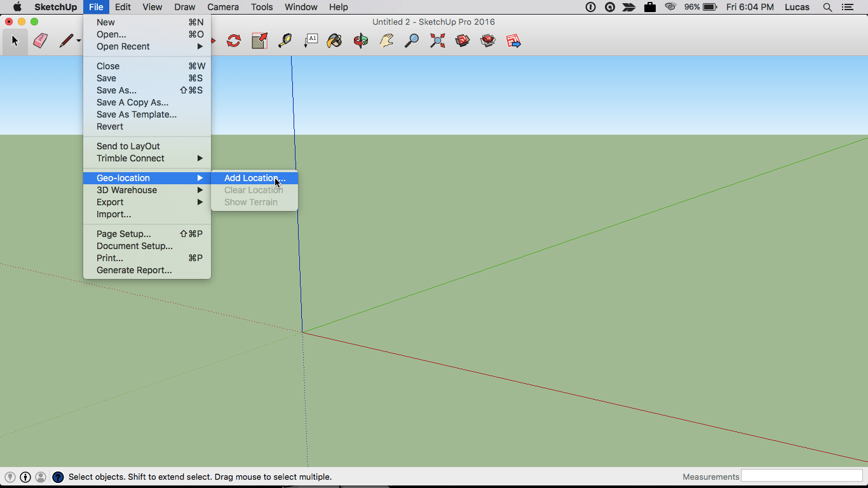The width and height of the screenshot is (868, 488).
Task: Open the SketchUp application menu
Action: (56, 7)
